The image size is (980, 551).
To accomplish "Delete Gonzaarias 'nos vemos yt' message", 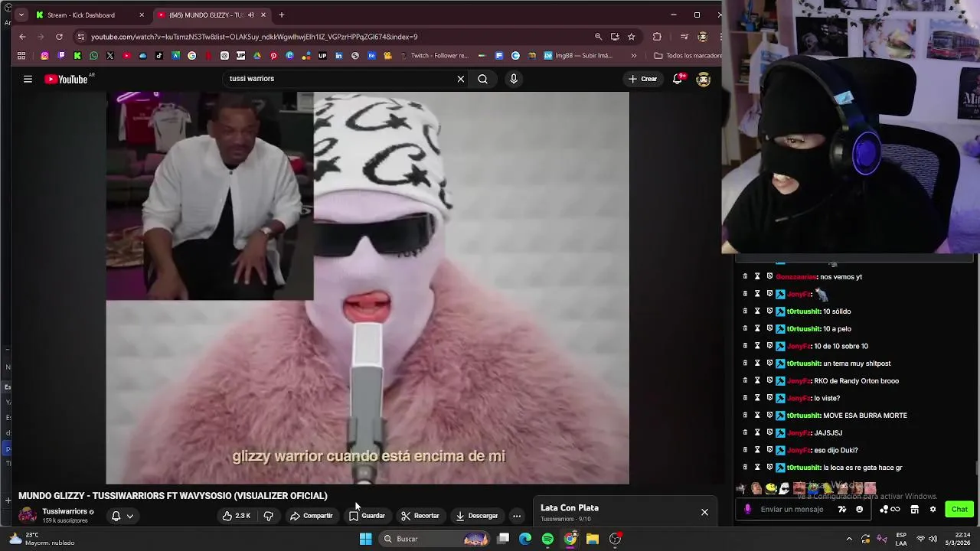I will (x=745, y=277).
